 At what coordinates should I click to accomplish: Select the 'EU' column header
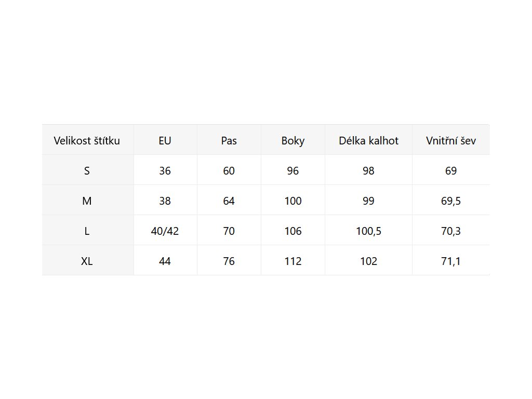point(165,140)
